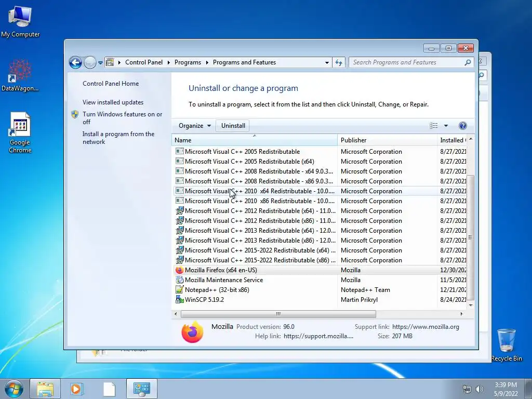
Task: Open the DataWagon desktop shortcut
Action: click(20, 75)
